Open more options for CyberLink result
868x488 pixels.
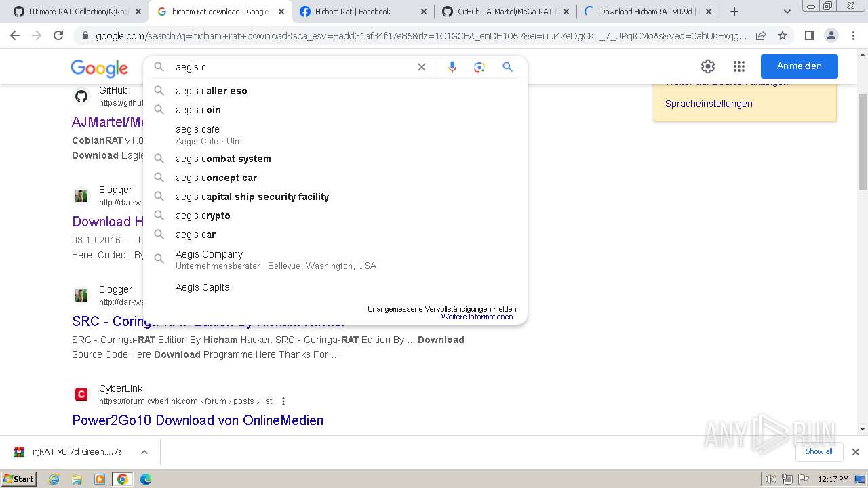click(x=283, y=401)
